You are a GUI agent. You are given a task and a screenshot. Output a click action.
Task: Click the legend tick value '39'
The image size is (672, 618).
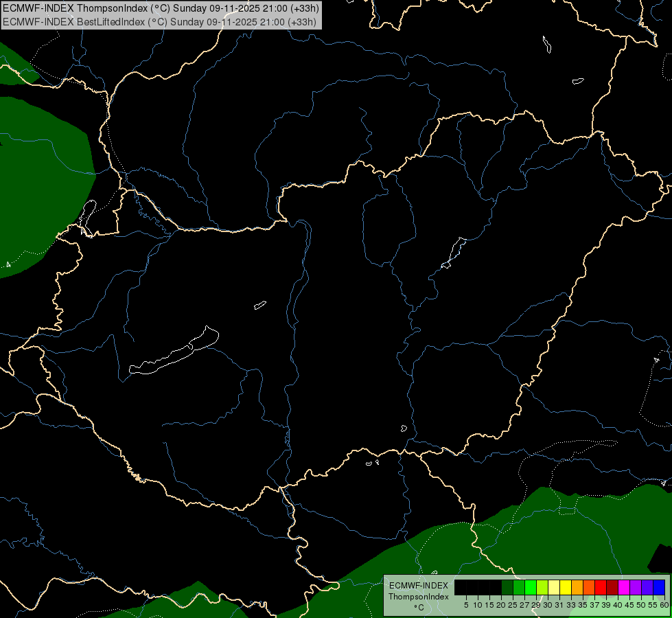(606, 605)
